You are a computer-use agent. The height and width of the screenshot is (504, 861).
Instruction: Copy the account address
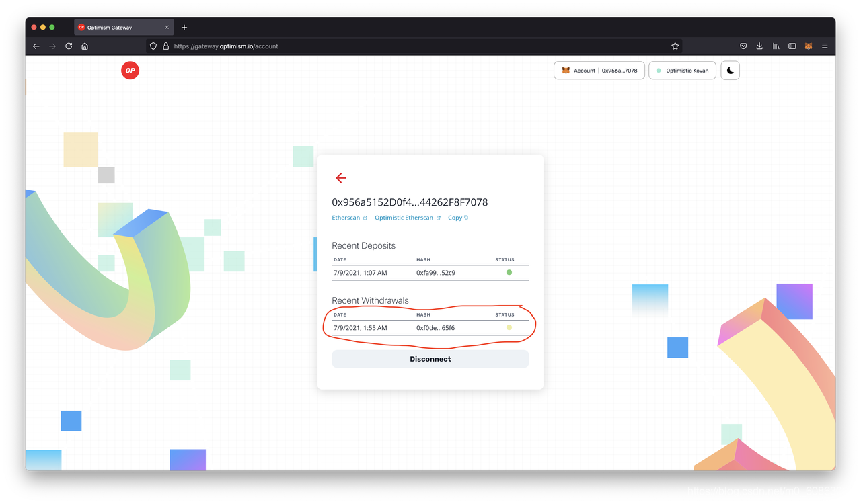(x=458, y=218)
